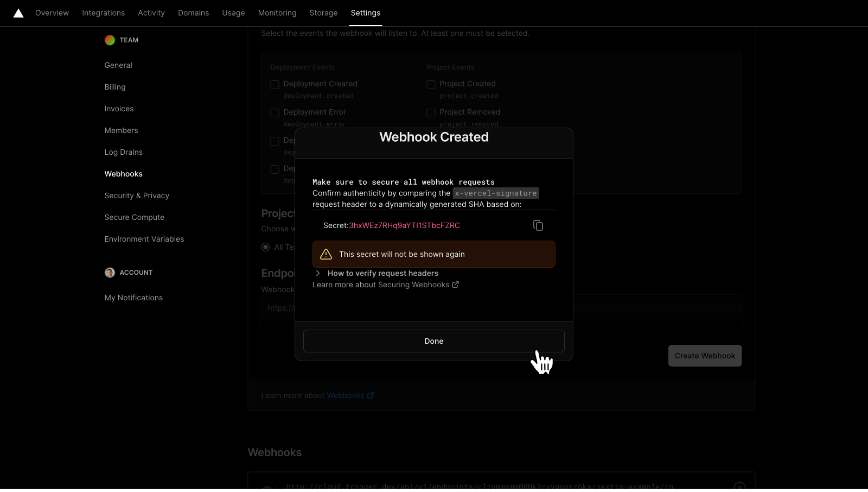Go to Billing in the sidebar
The width and height of the screenshot is (868, 492).
click(115, 87)
